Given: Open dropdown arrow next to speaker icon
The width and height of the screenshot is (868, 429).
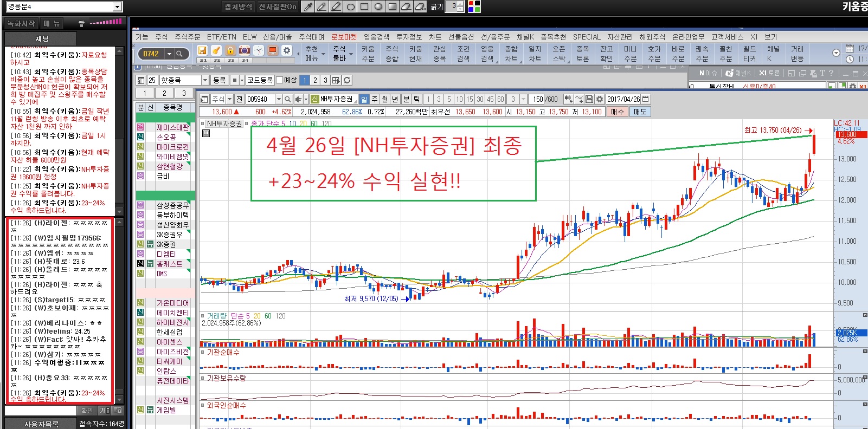Looking at the screenshot, I should 306,99.
